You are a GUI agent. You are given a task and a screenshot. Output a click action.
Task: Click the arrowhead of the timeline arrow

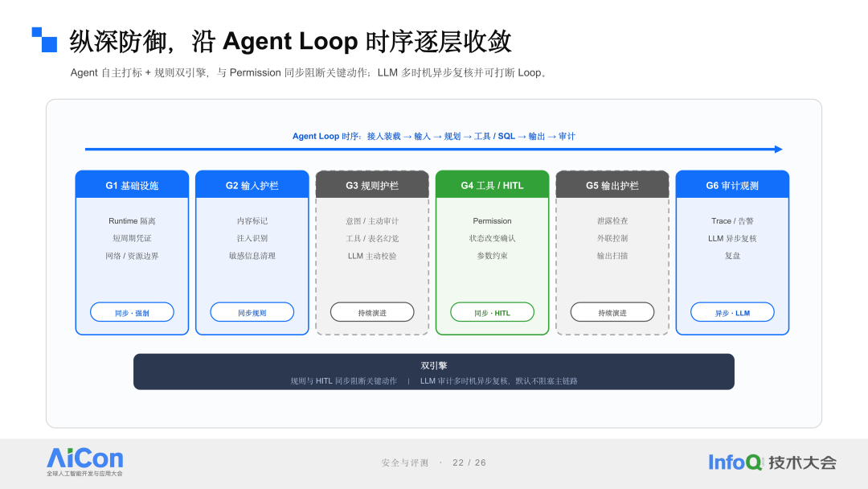click(x=778, y=149)
